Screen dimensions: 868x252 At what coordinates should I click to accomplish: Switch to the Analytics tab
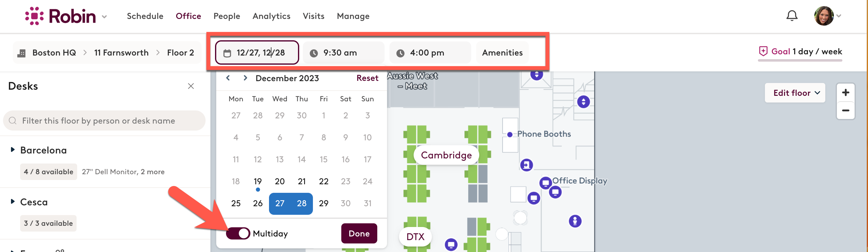point(271,16)
